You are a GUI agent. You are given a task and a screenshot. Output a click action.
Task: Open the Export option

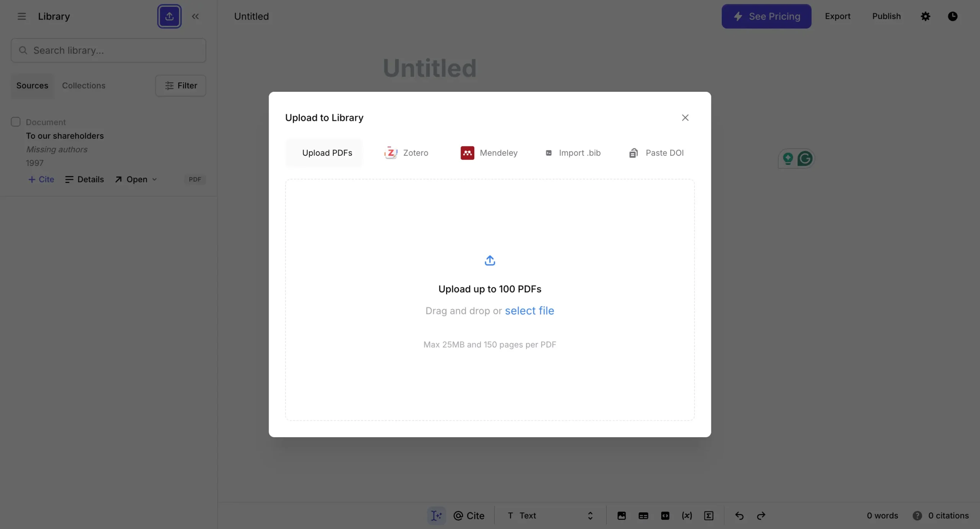838,16
